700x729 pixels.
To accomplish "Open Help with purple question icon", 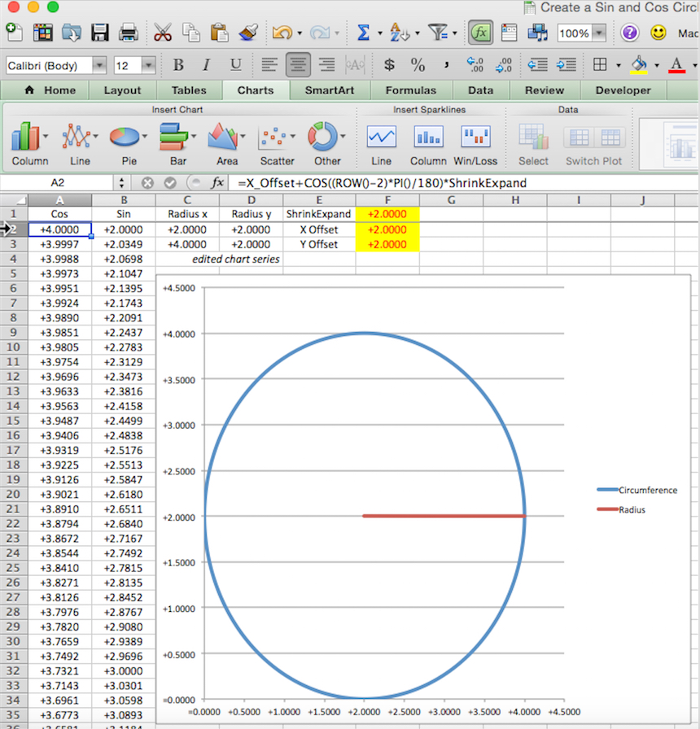I will tap(630, 33).
